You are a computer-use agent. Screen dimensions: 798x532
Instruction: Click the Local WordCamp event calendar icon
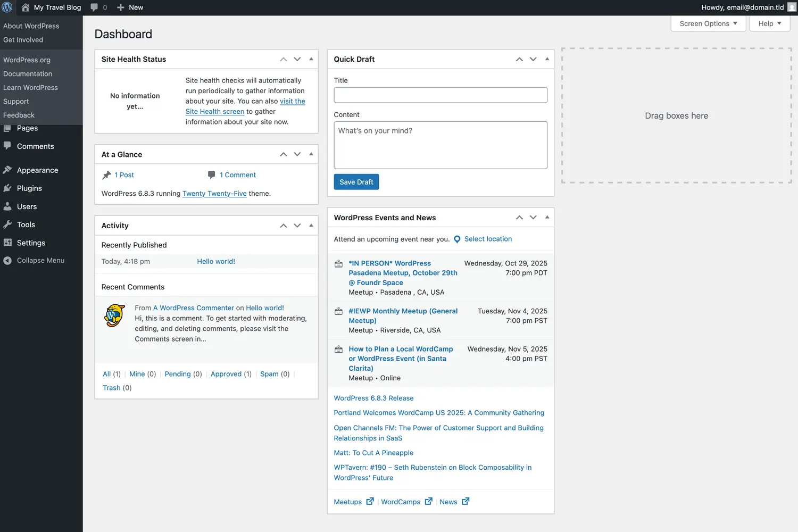(x=338, y=350)
